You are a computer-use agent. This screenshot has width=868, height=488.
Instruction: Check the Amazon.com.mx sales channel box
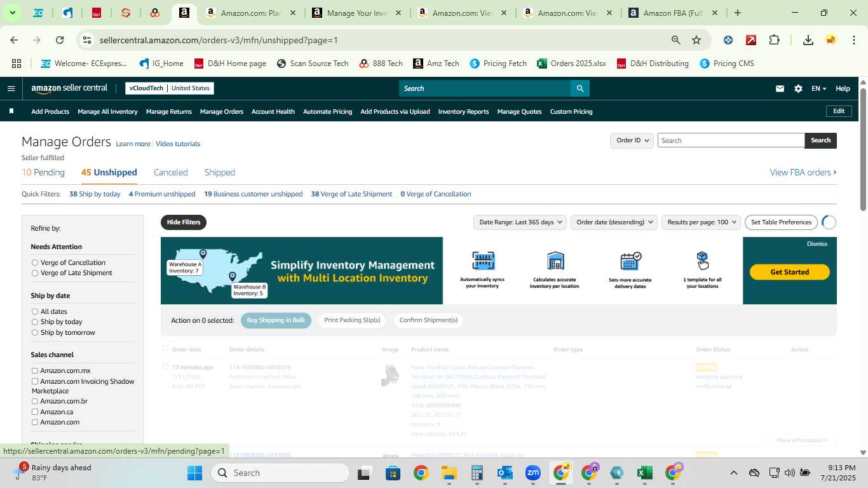(x=35, y=370)
